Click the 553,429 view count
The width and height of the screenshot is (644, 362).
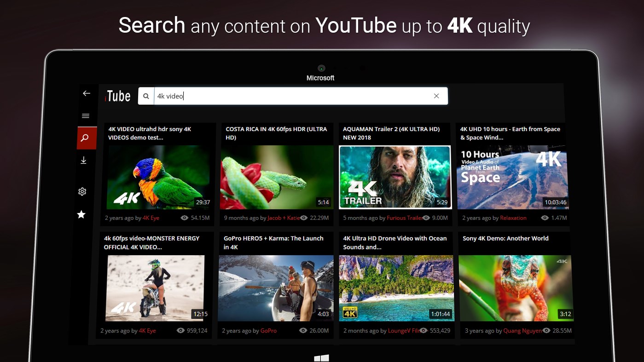point(440,331)
